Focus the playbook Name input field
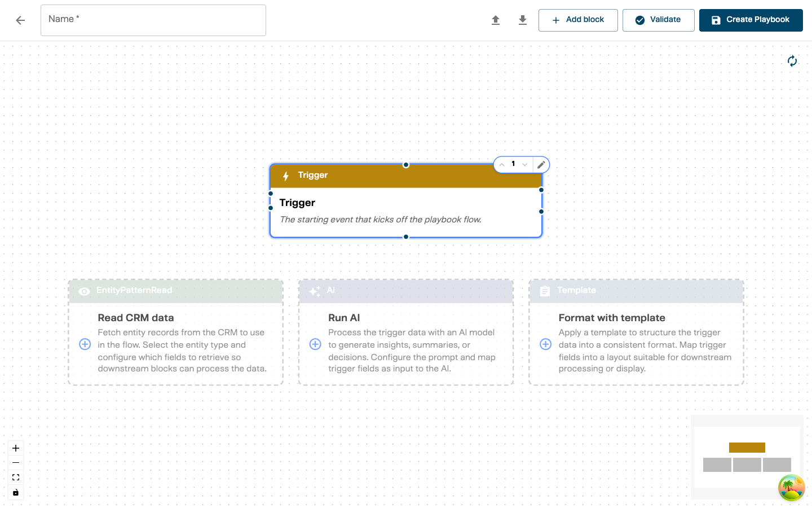The image size is (812, 508). point(153,20)
